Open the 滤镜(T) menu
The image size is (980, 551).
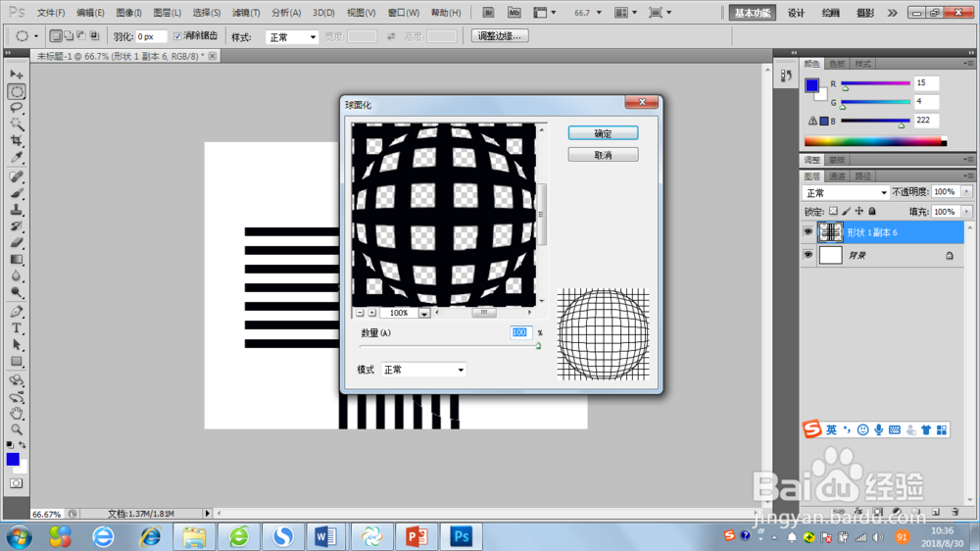click(x=246, y=13)
